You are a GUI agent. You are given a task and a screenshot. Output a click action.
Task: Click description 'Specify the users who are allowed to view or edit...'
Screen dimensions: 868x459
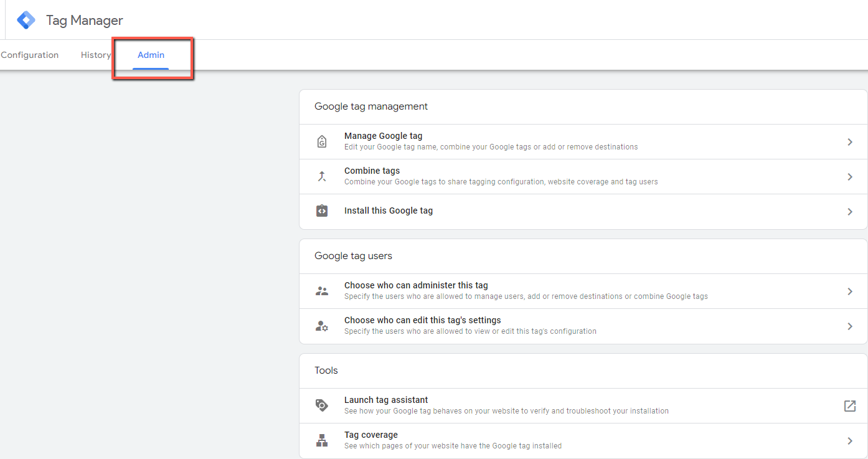click(x=470, y=331)
